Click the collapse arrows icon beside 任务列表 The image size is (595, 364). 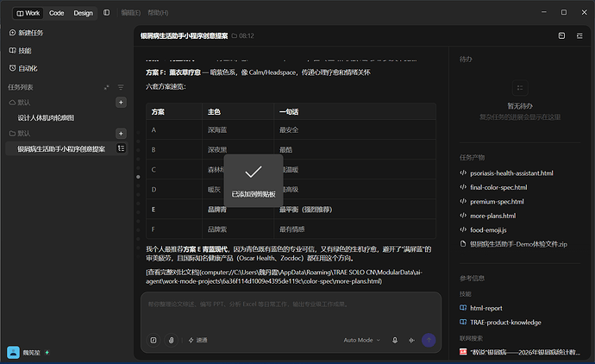tap(107, 87)
